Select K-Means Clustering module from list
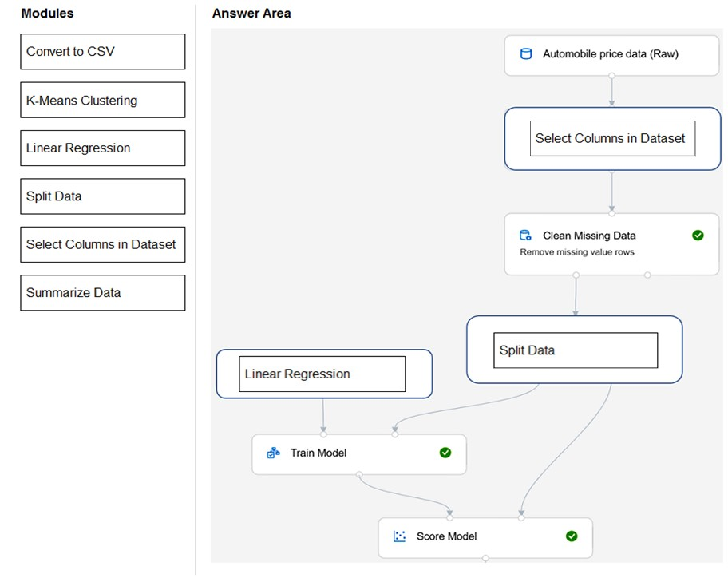 [103, 101]
